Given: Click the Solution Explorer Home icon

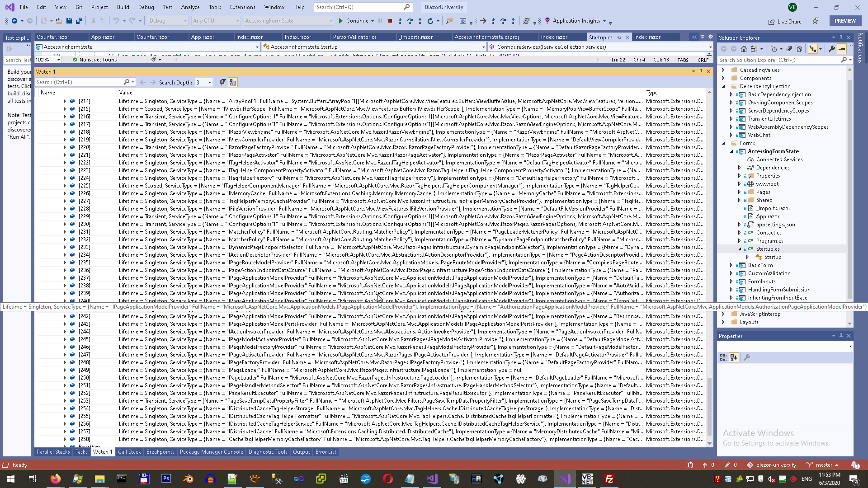Looking at the screenshot, I should 744,49.
